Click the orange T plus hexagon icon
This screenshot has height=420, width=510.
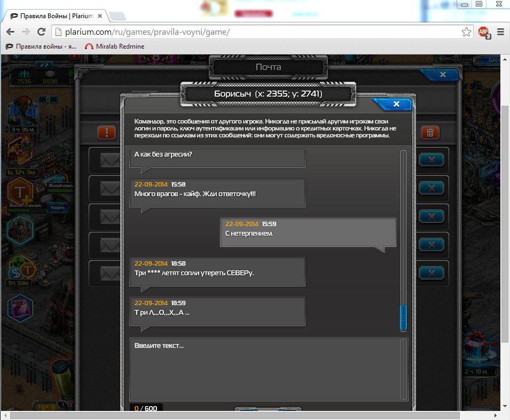[x=20, y=192]
